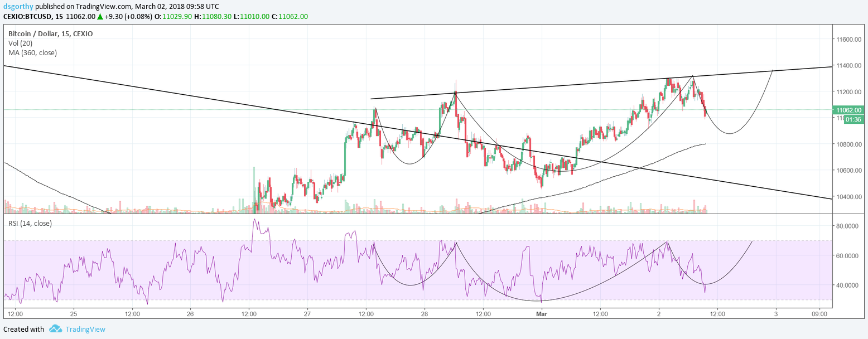Viewport: 868px width, 339px height.
Task: Click the 10400.00 price axis label
Action: [x=848, y=197]
